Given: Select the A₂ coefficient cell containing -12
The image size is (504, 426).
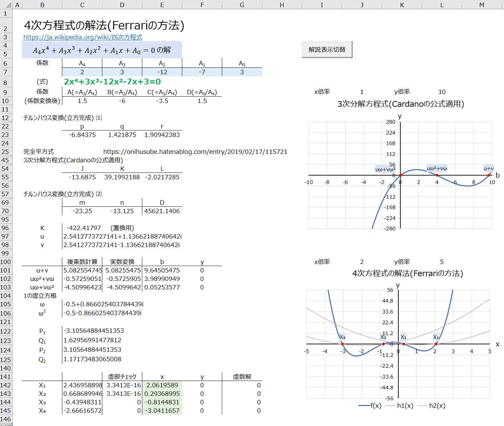Looking at the screenshot, I should pyautogui.click(x=162, y=72).
